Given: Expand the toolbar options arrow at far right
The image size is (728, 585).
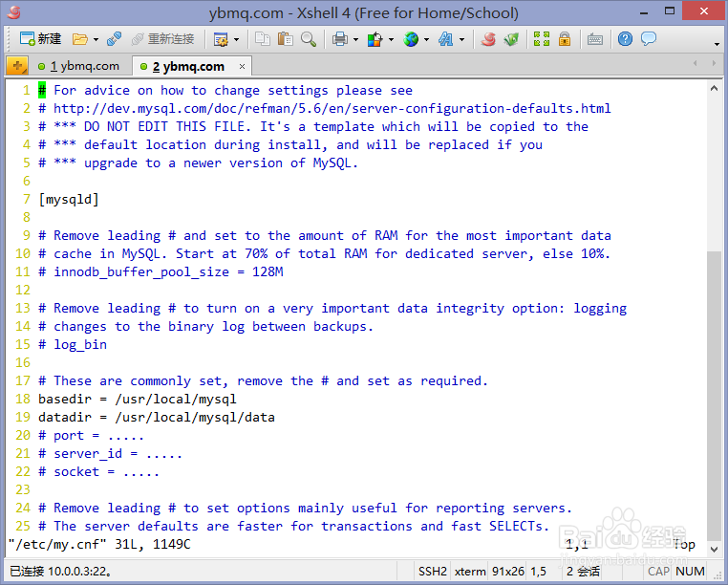Looking at the screenshot, I should click(x=717, y=44).
